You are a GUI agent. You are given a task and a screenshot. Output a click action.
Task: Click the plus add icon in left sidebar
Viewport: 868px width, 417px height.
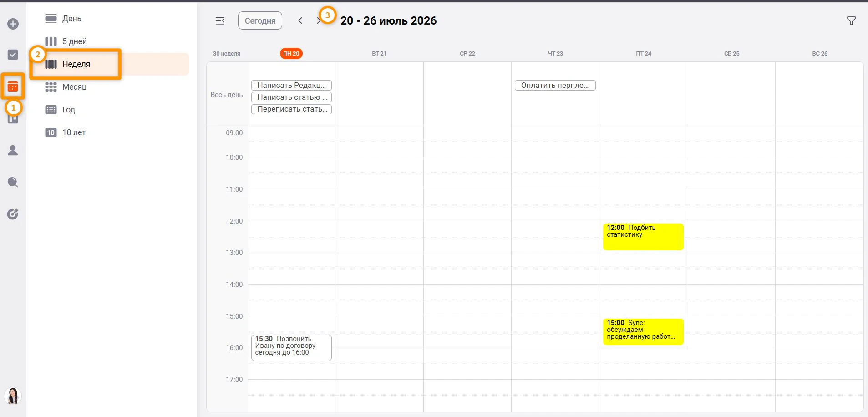(x=13, y=24)
